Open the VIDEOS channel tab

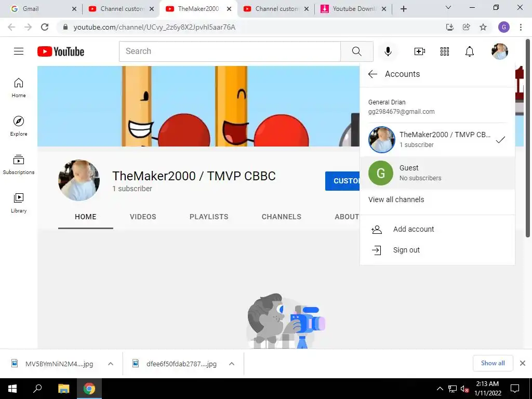pyautogui.click(x=143, y=217)
